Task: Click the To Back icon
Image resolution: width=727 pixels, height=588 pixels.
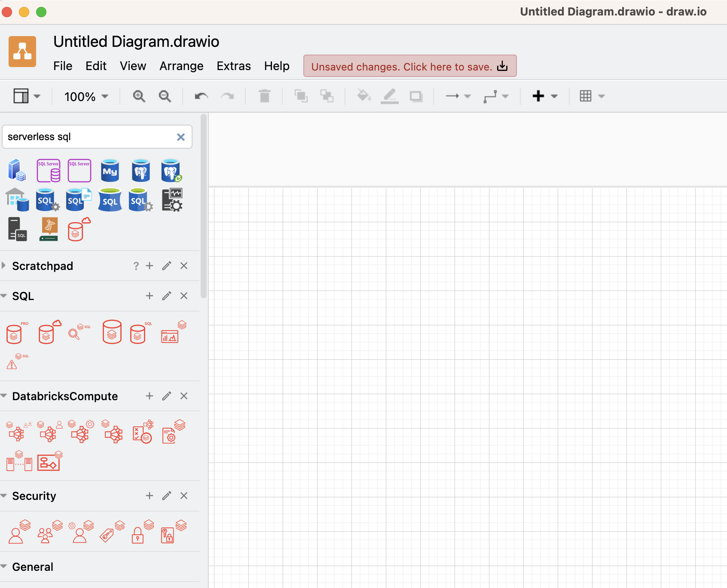Action: (327, 96)
